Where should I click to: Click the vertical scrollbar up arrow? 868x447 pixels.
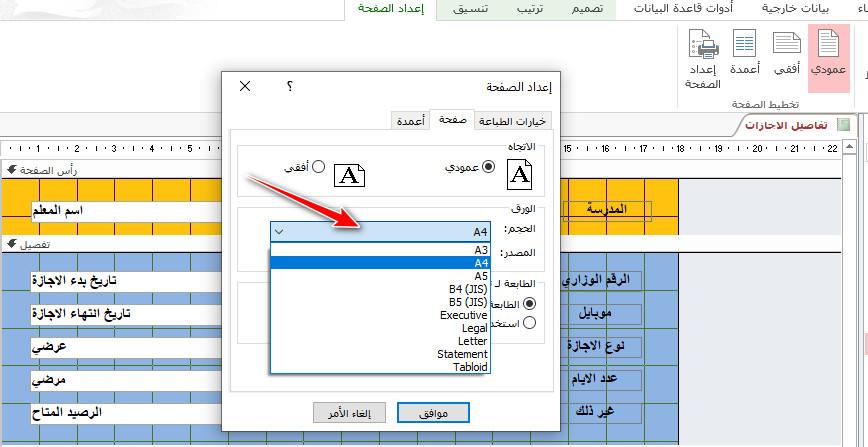tap(849, 147)
